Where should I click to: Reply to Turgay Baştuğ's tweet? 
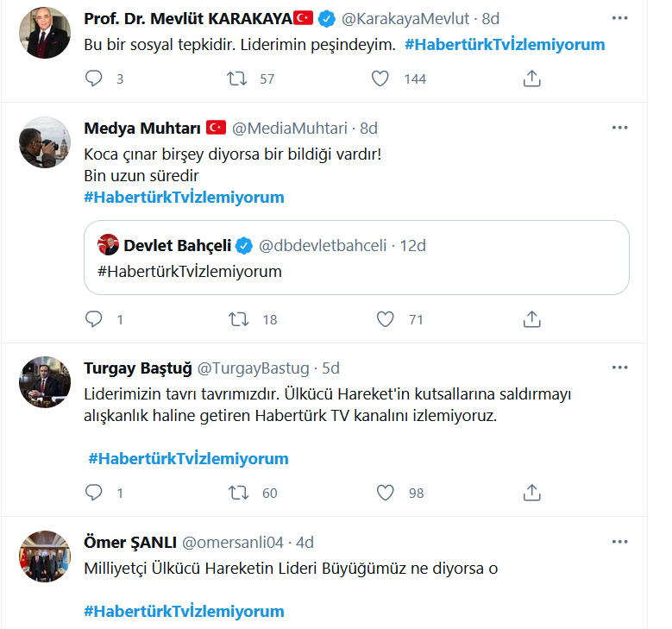click(94, 493)
